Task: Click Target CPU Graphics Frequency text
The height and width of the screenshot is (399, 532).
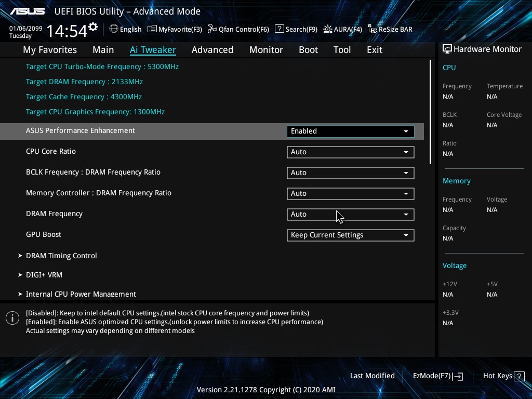Action: (96, 112)
